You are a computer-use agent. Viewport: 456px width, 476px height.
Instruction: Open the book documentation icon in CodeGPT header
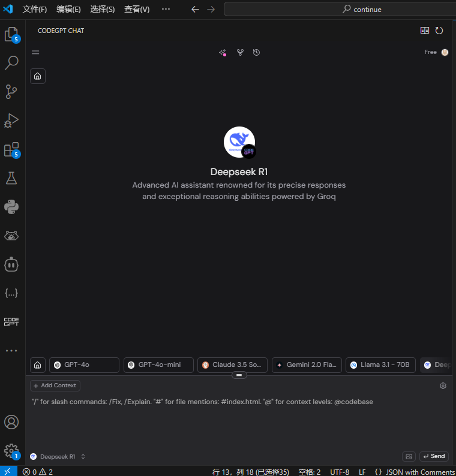[x=425, y=31]
